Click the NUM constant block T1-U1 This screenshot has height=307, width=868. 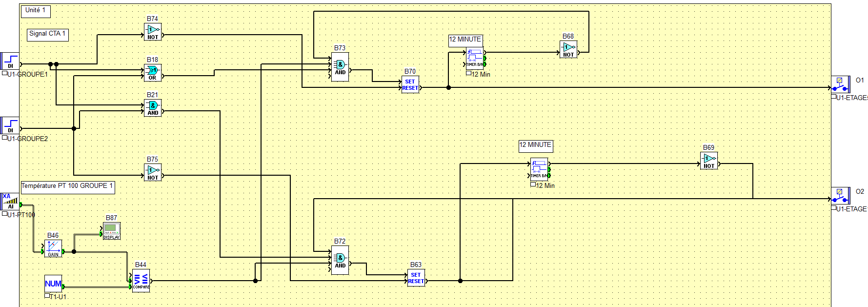click(53, 284)
